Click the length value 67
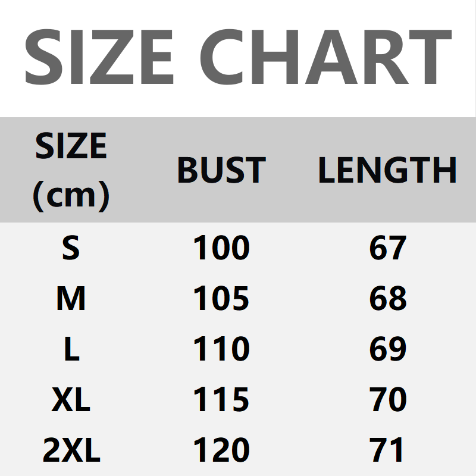The width and height of the screenshot is (476, 476). pyautogui.click(x=387, y=248)
